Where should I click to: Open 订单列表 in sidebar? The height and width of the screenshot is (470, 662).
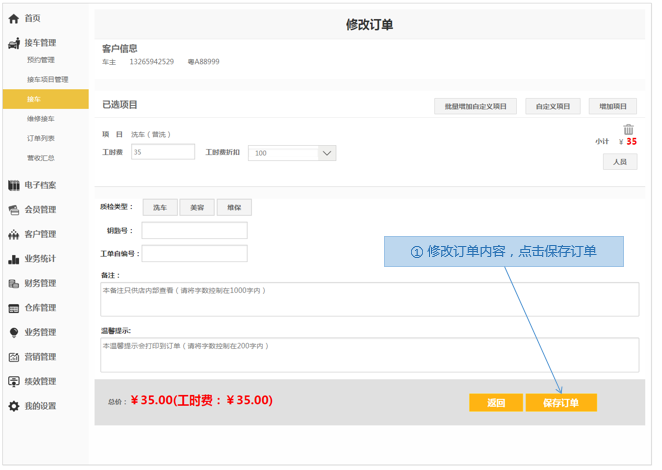tap(41, 138)
